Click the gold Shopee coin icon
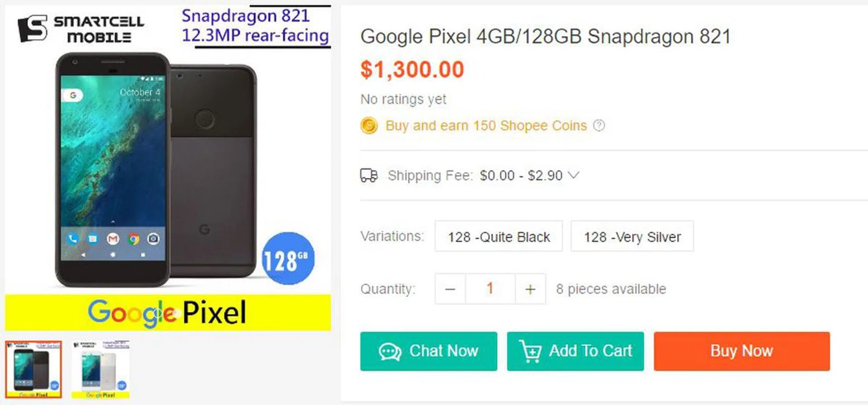Image resolution: width=868 pixels, height=405 pixels. point(369,125)
